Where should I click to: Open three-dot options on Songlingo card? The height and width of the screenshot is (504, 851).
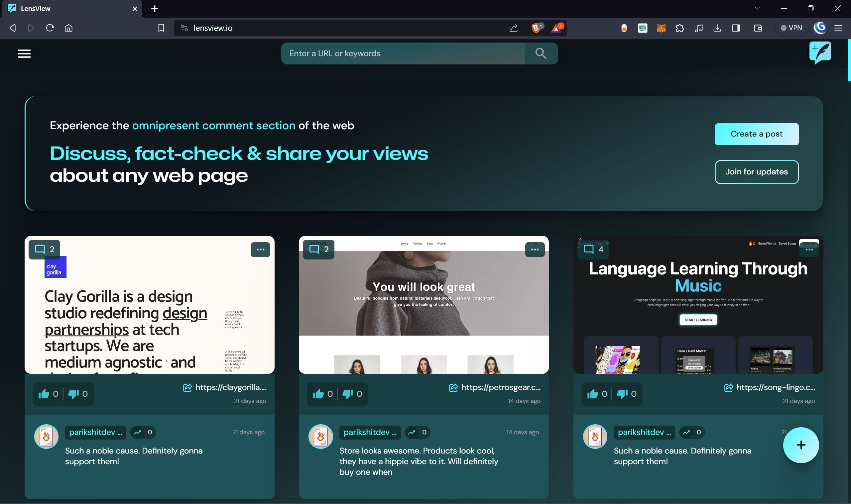click(x=809, y=249)
